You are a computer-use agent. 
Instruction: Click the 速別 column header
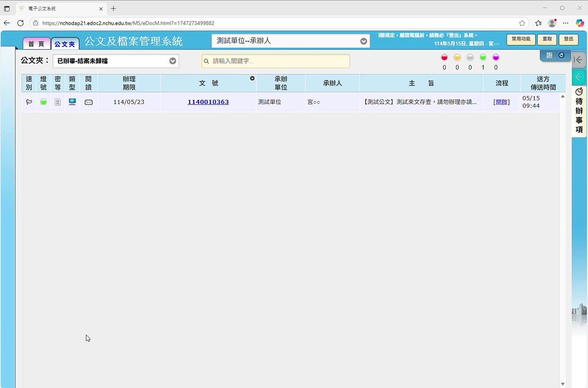tap(29, 83)
